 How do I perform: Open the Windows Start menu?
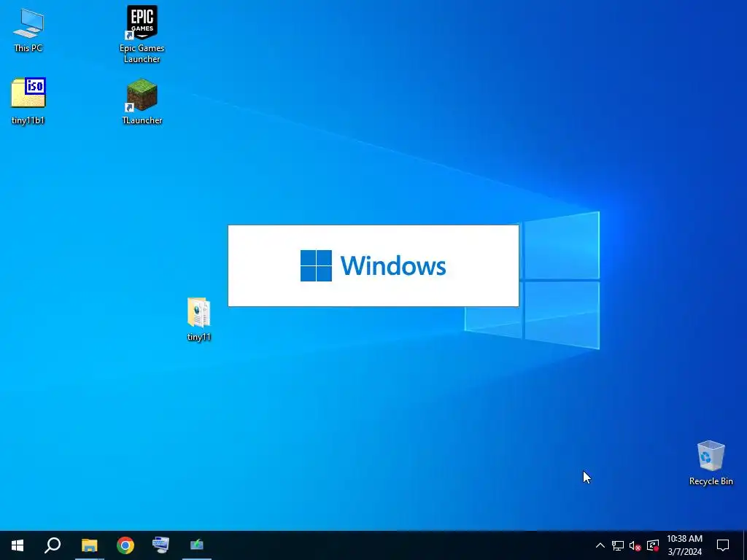(x=18, y=545)
